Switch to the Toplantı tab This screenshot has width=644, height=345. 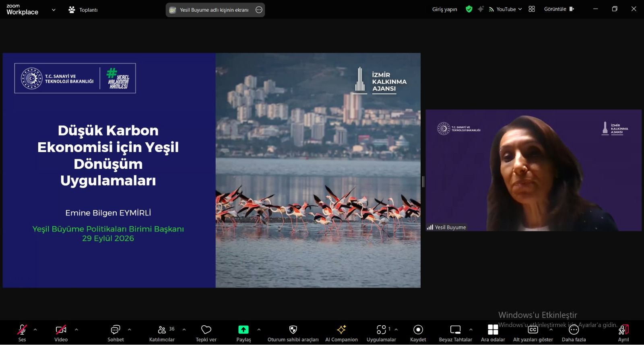(83, 10)
